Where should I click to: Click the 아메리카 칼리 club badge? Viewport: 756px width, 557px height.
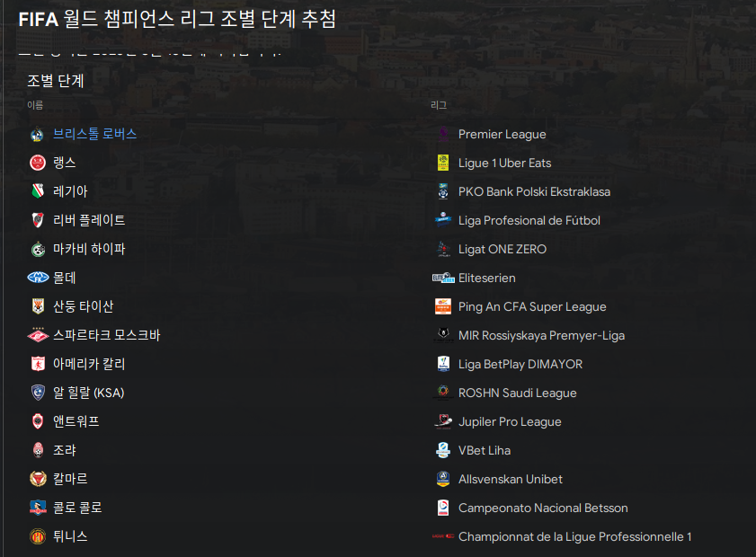pyautogui.click(x=38, y=364)
